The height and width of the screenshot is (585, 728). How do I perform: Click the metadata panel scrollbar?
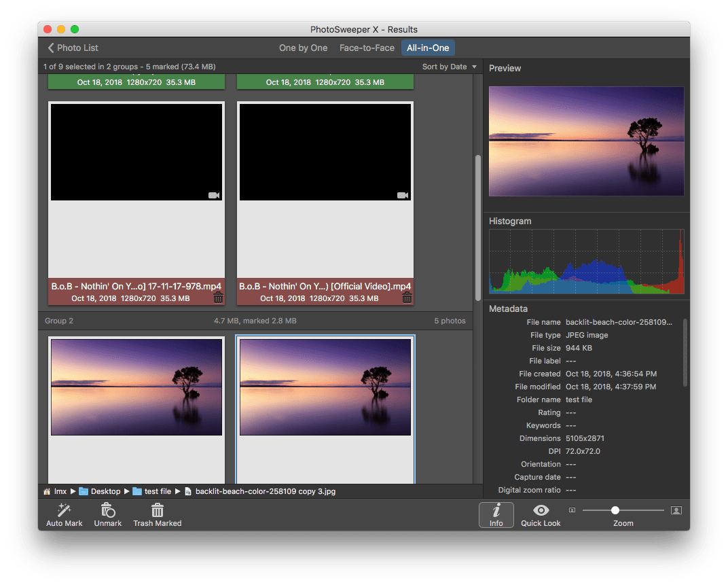click(x=685, y=352)
